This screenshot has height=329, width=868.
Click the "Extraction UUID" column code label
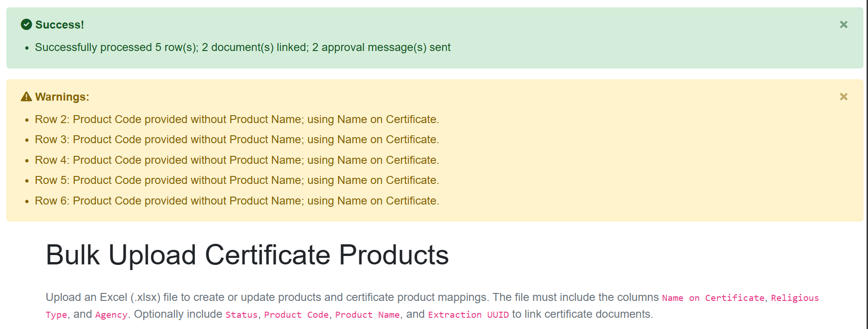point(468,315)
